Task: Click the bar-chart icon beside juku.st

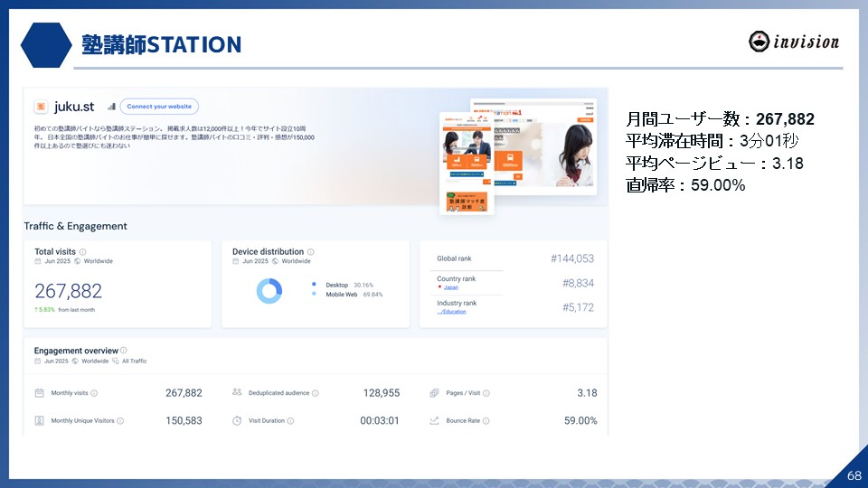Action: [111, 107]
